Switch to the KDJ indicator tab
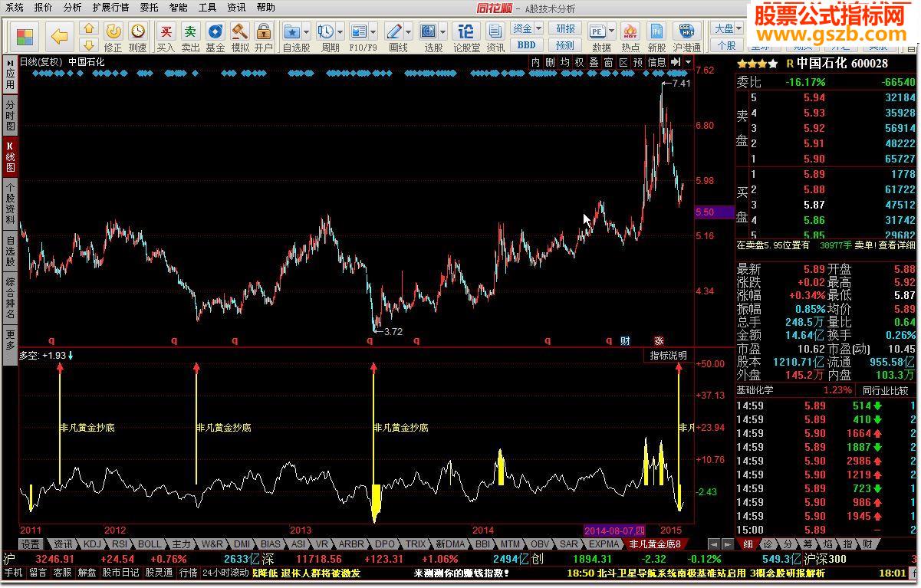The image size is (921, 588). click(92, 544)
